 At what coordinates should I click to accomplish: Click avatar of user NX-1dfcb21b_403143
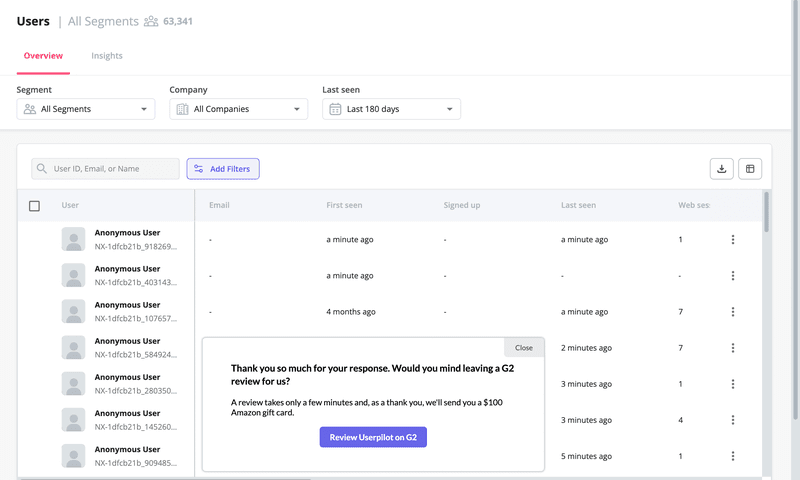point(73,275)
